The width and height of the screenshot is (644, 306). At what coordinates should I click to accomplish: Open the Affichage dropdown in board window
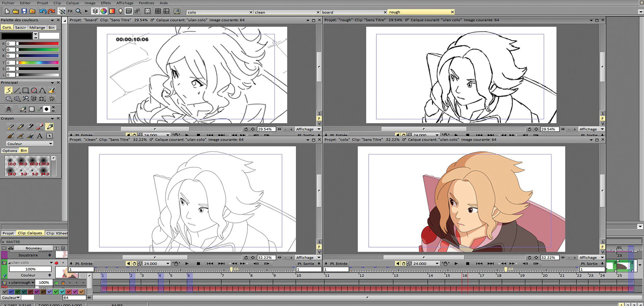pos(308,129)
